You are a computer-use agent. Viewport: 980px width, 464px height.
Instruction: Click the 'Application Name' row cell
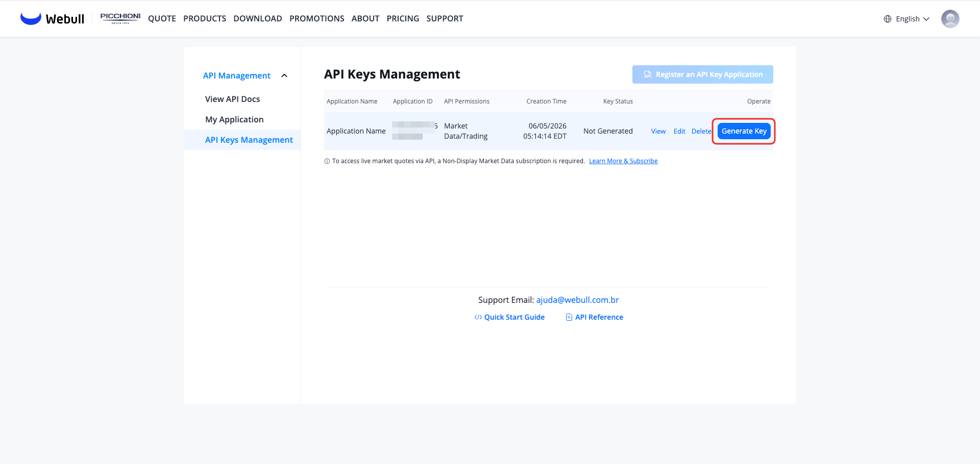coord(356,131)
